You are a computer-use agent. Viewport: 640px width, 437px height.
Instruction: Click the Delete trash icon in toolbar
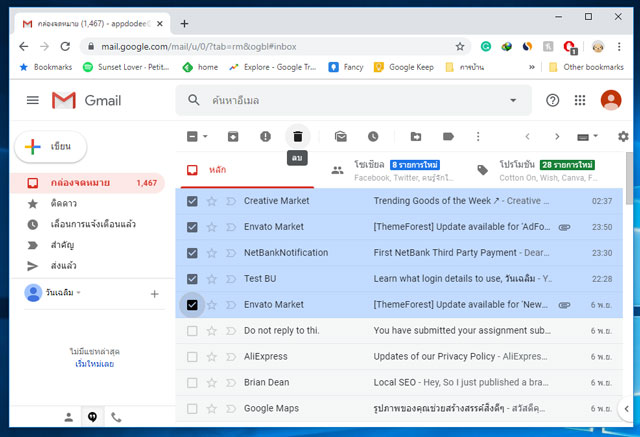[x=298, y=136]
